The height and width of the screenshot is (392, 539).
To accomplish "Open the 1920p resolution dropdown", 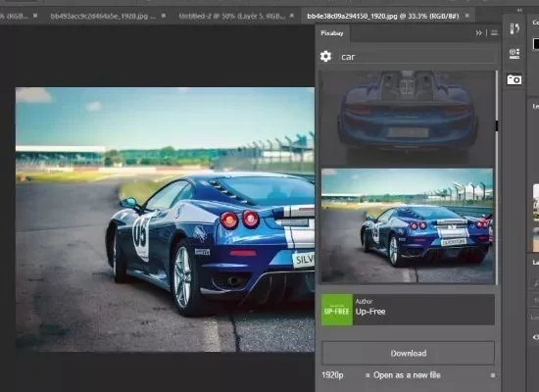I will pos(346,375).
